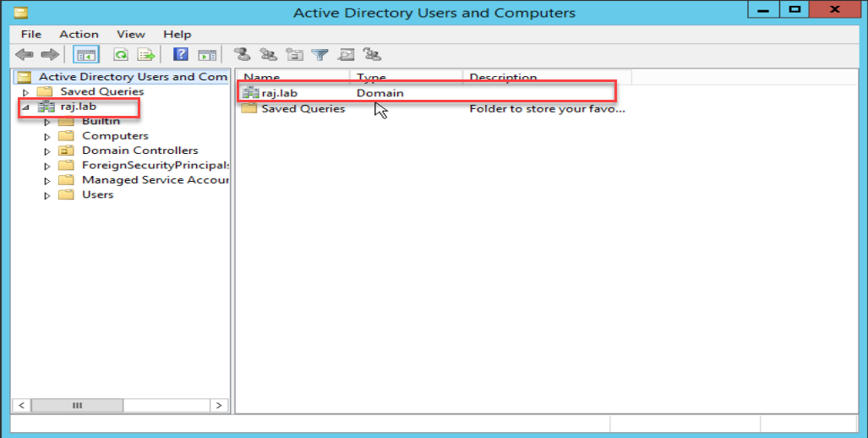Viewport: 868px width, 438px height.
Task: Open the Action menu
Action: [79, 35]
